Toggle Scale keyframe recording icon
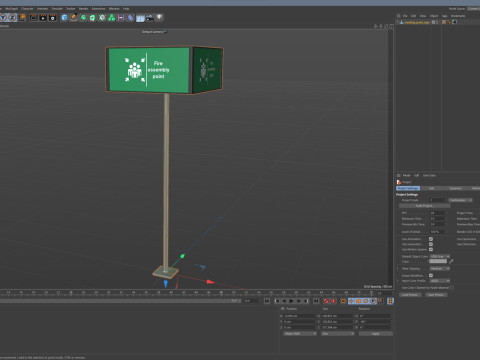The image size is (480, 360). [359, 301]
